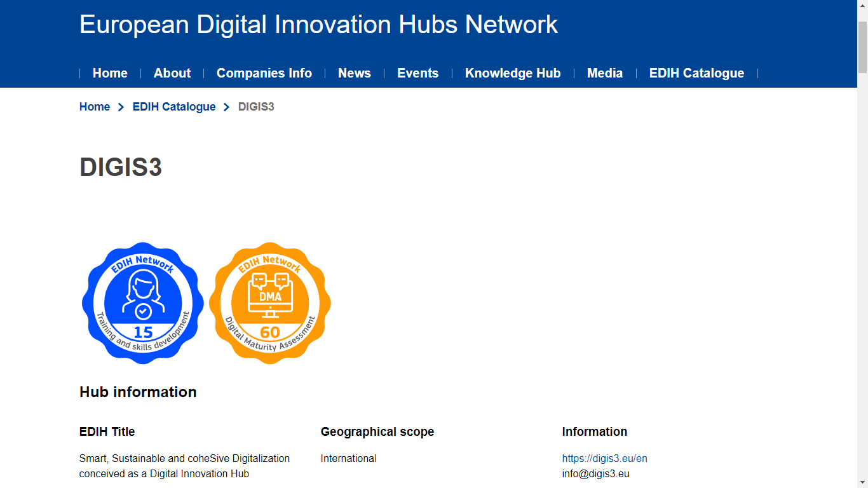Image resolution: width=868 pixels, height=488 pixels.
Task: Click the chevron arrow after breadcrumb EDIH Catalogue
Action: pyautogui.click(x=227, y=107)
